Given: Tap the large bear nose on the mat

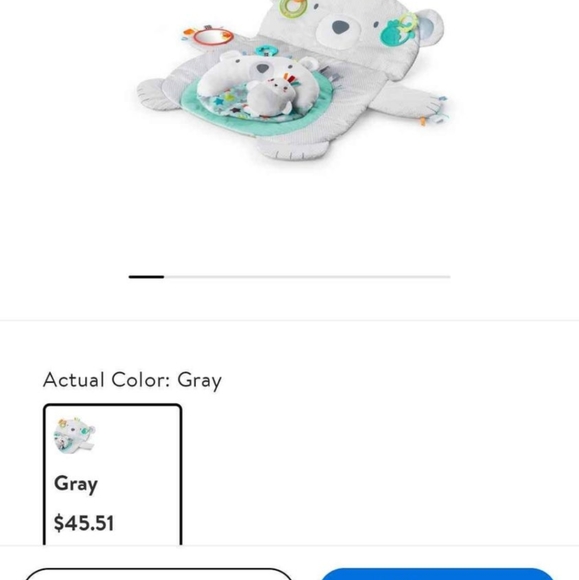Looking at the screenshot, I should [340, 27].
